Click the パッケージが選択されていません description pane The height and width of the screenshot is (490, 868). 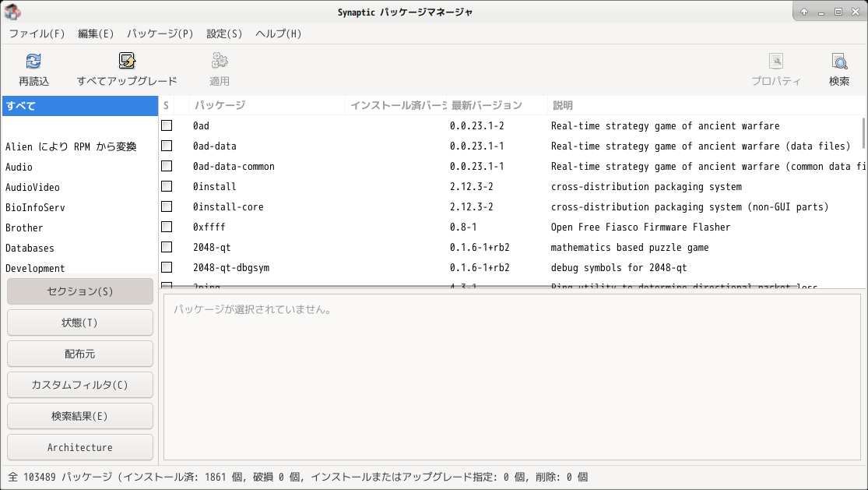[x=512, y=377]
